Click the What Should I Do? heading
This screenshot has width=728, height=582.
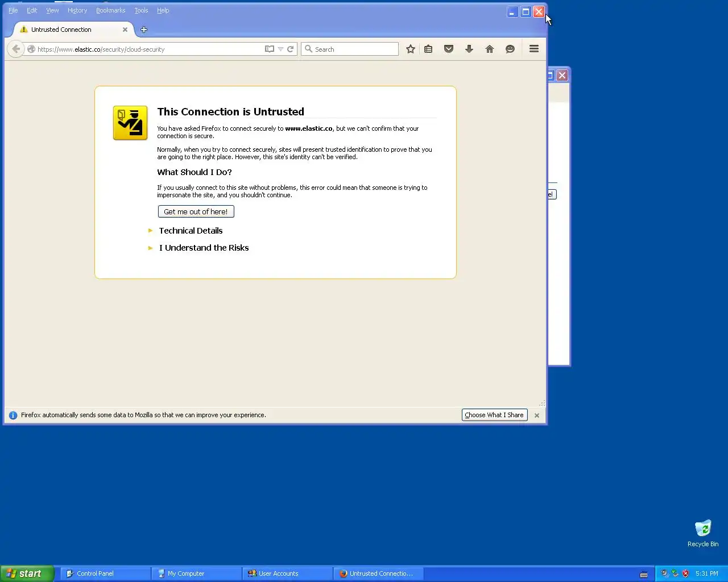click(x=195, y=172)
